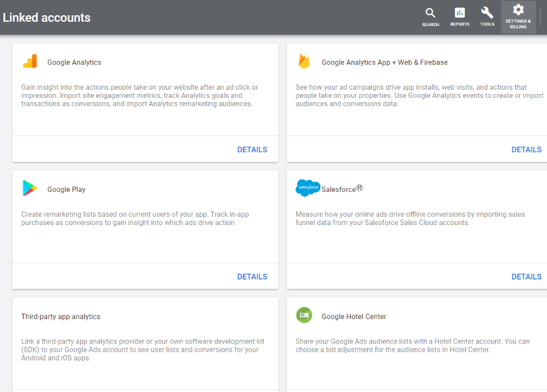Image resolution: width=547 pixels, height=392 pixels.
Task: Click Salesforce description about offline conversions
Action: click(410, 219)
